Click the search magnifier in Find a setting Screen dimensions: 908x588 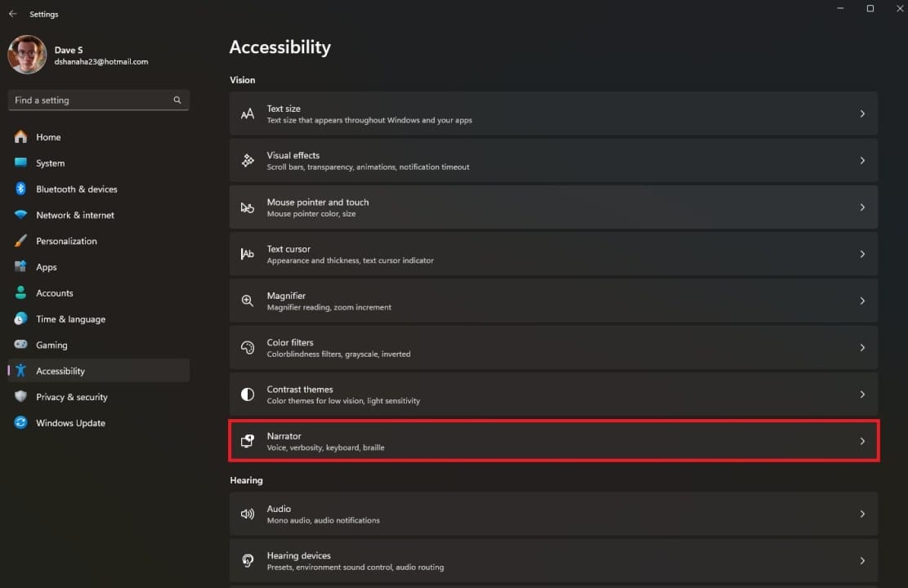tap(177, 100)
